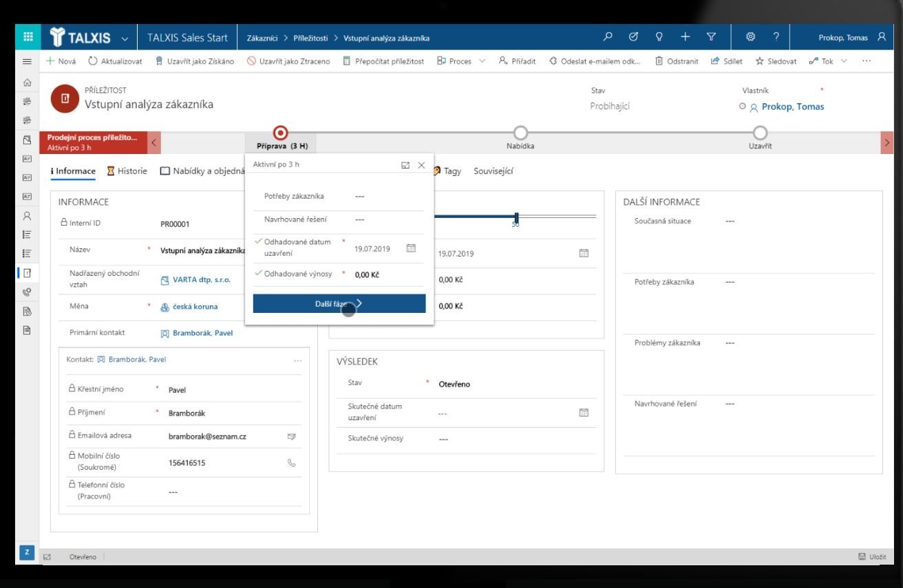Image resolution: width=903 pixels, height=588 pixels.
Task: Click the Odstranit delete button
Action: click(677, 61)
